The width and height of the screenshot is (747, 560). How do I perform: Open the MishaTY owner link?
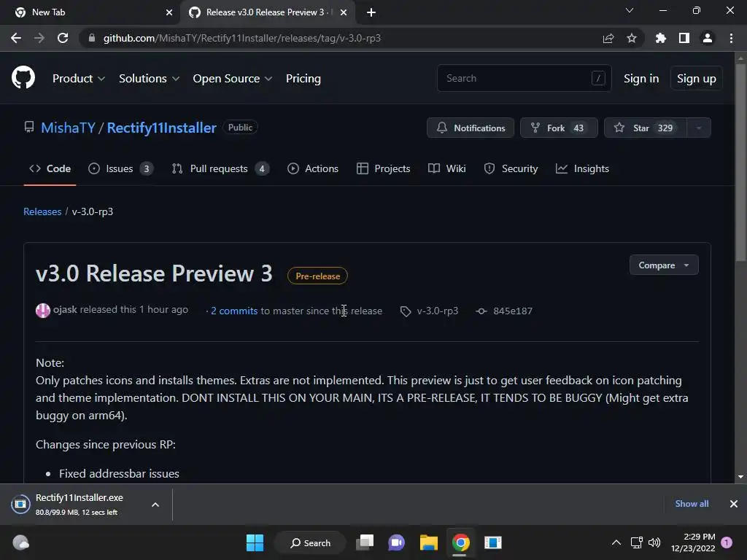click(x=68, y=128)
